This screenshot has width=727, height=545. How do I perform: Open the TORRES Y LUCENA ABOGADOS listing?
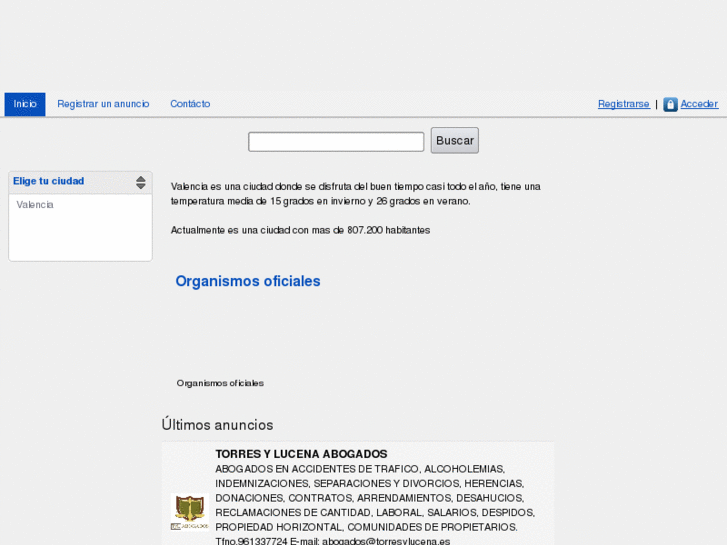(301, 454)
